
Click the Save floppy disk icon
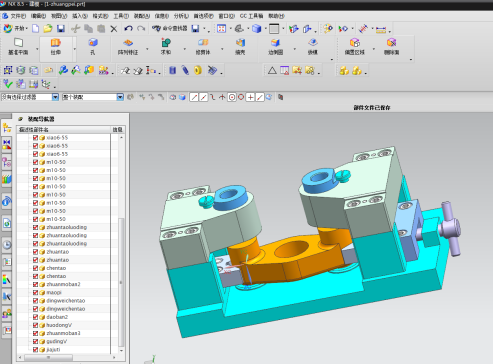61,29
